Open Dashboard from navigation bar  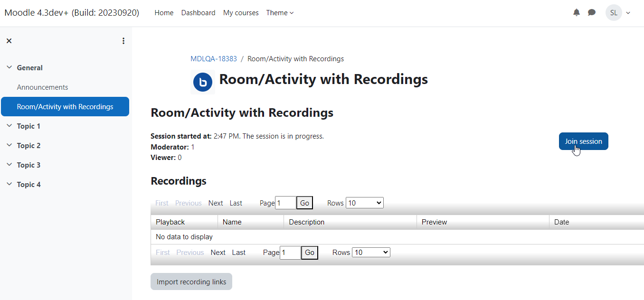point(198,13)
